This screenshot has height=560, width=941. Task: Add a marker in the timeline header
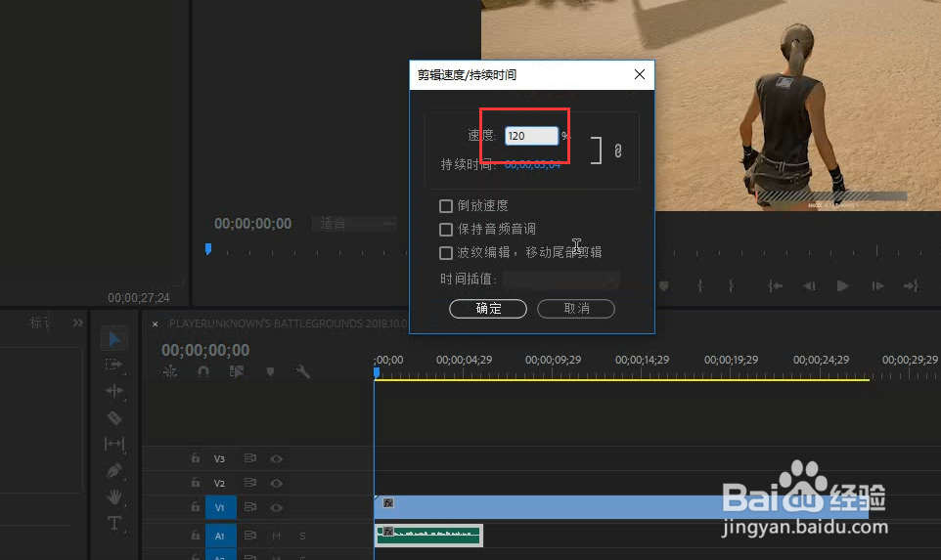(270, 371)
